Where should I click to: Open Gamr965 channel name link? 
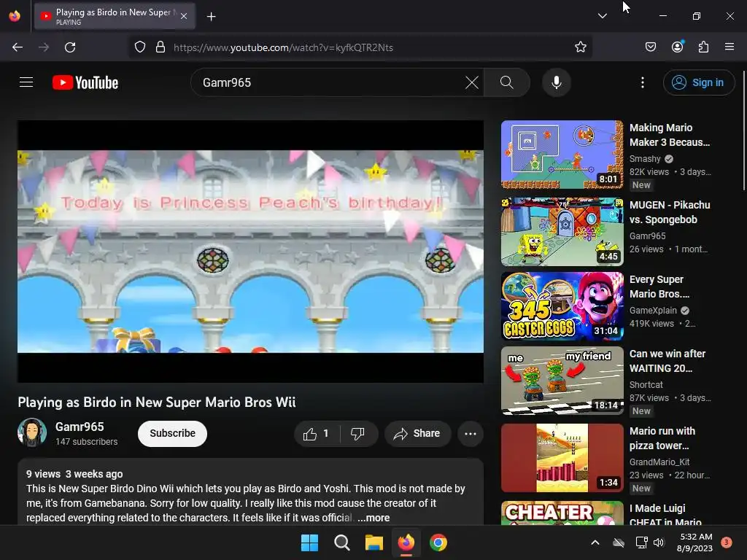pos(80,427)
